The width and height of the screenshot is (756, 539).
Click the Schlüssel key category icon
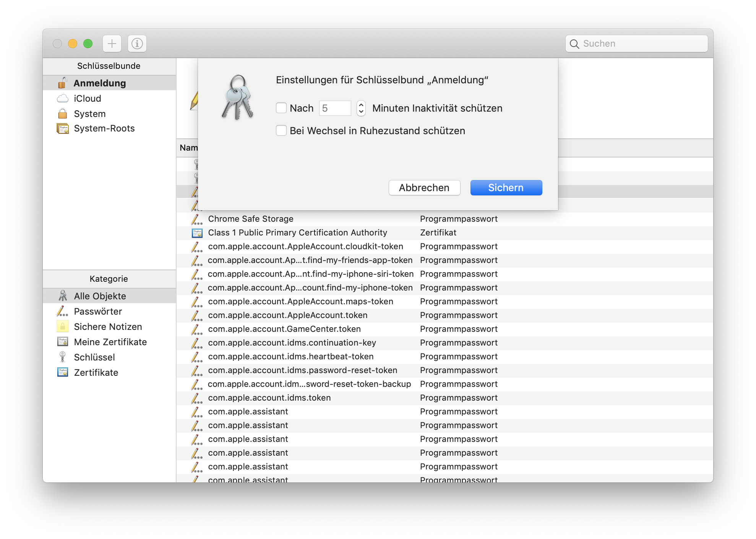click(x=63, y=357)
